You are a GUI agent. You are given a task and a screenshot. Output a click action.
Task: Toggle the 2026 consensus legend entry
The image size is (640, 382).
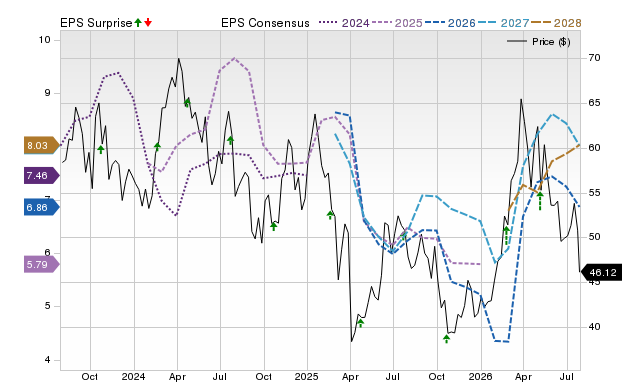click(x=450, y=23)
